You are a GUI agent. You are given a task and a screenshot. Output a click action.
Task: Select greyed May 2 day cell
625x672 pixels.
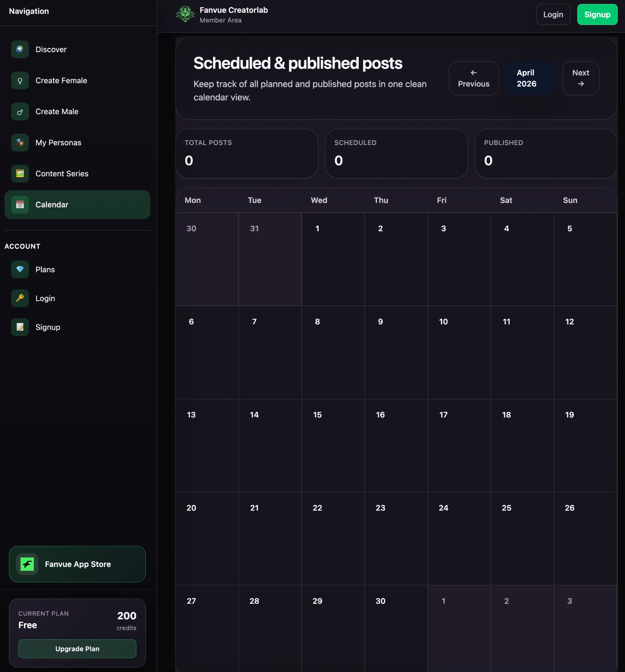[522, 629]
